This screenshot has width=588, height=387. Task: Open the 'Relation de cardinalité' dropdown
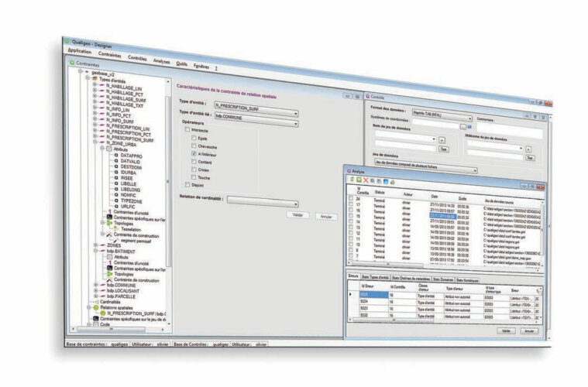(x=263, y=201)
